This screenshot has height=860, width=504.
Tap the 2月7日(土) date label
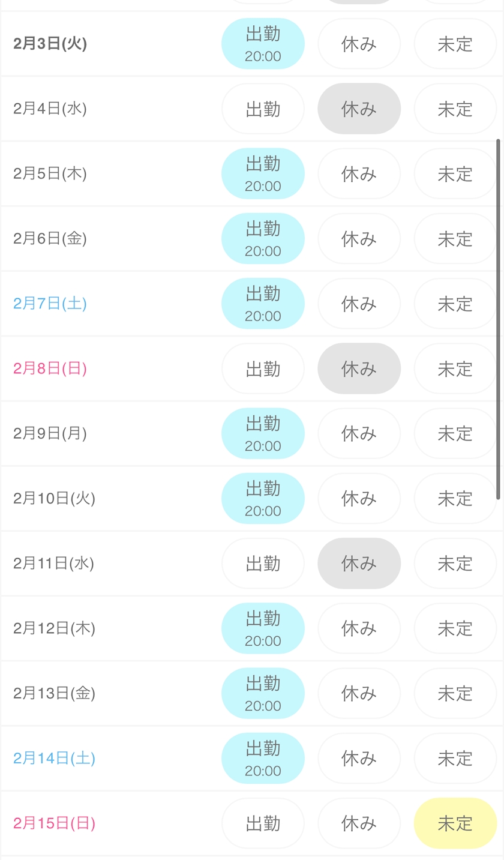coord(50,304)
